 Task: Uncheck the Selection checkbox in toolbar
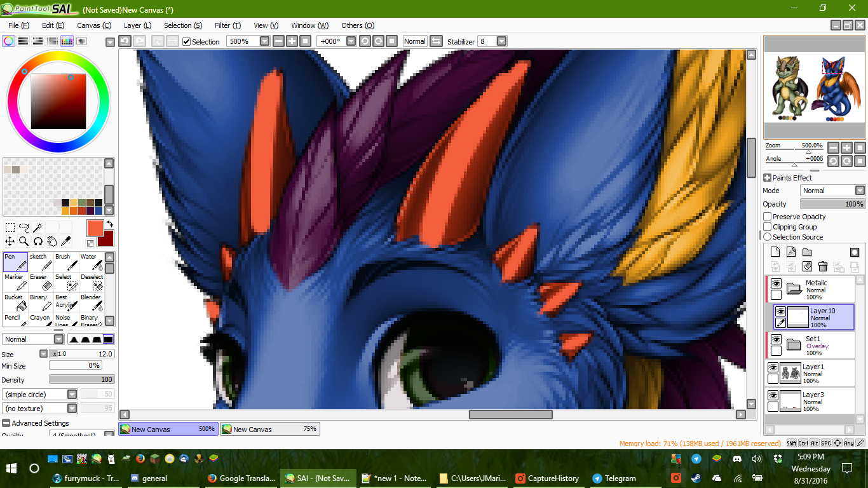pos(186,42)
